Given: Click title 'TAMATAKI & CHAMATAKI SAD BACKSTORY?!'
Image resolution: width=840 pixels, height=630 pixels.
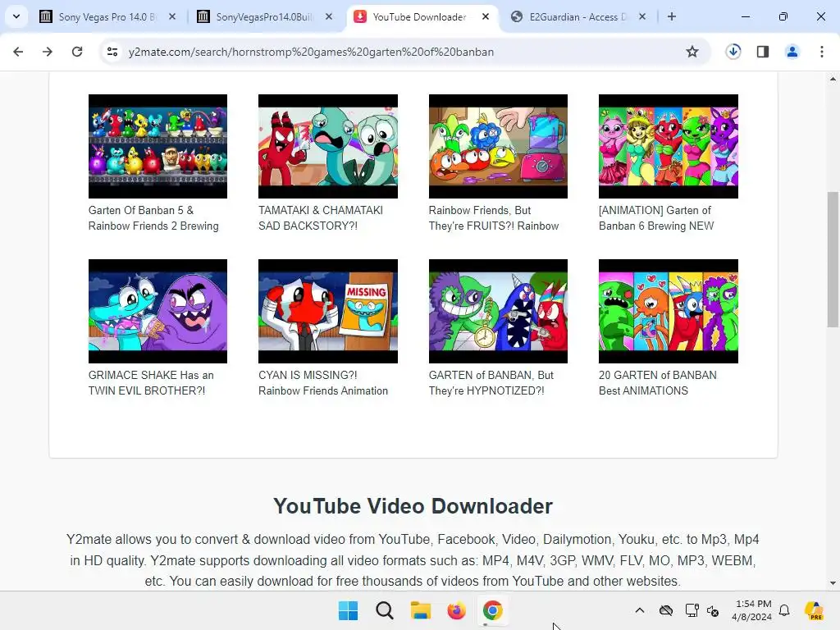Looking at the screenshot, I should click(x=321, y=218).
